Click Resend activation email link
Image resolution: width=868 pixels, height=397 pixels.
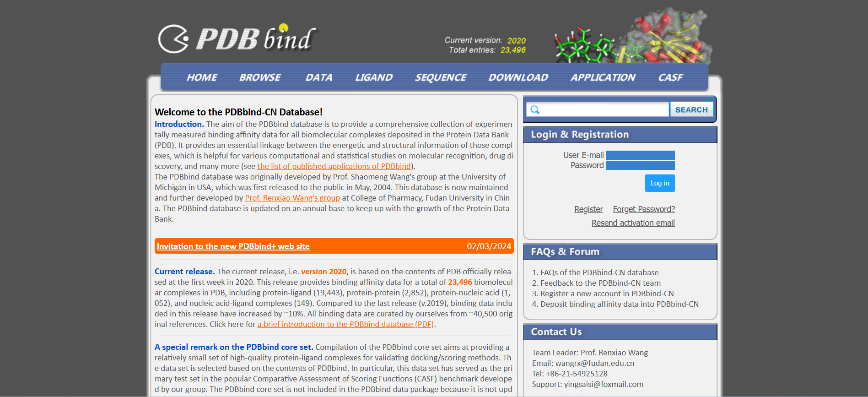(633, 223)
